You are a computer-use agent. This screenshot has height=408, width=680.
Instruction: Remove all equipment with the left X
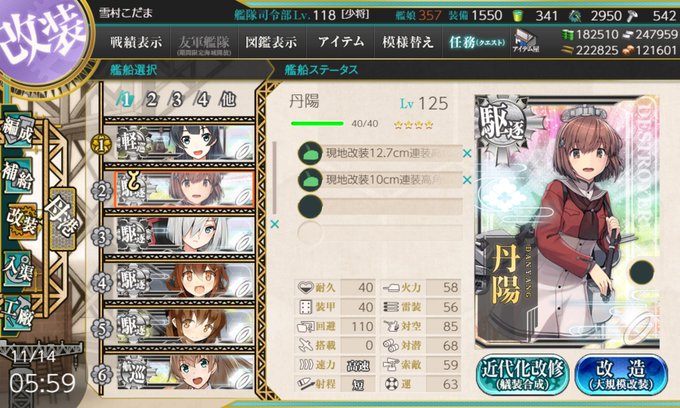275,224
